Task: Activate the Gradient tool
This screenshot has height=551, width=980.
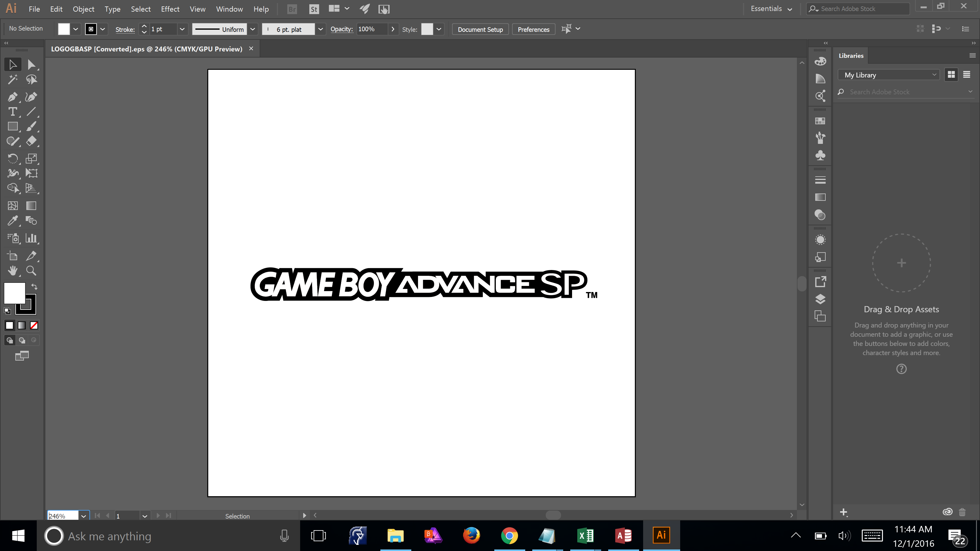Action: click(x=31, y=206)
